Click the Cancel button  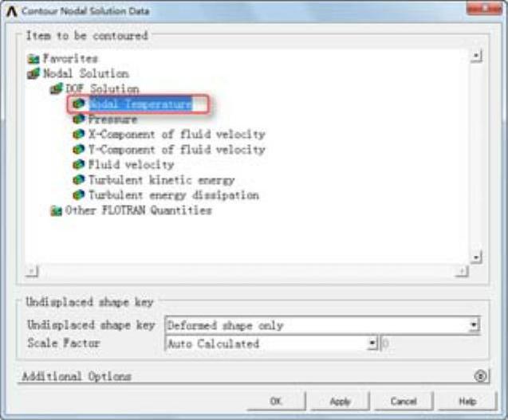[x=404, y=401]
